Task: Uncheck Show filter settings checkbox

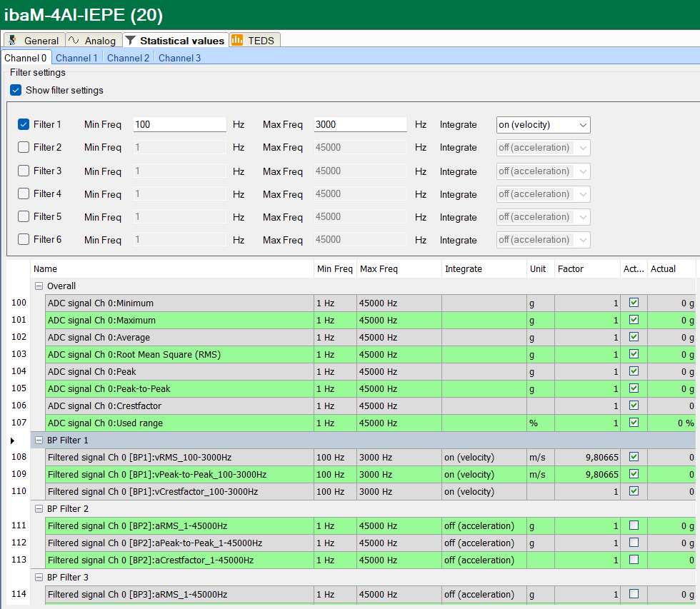Action: click(x=16, y=91)
